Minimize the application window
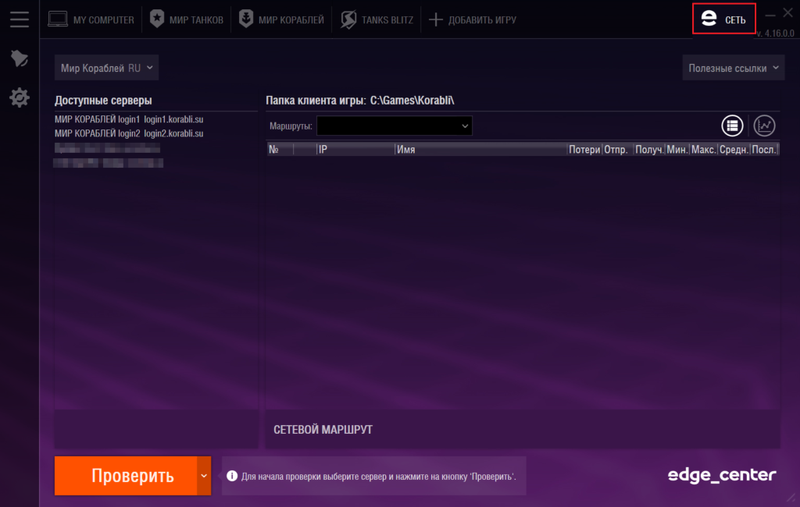 pos(770,15)
